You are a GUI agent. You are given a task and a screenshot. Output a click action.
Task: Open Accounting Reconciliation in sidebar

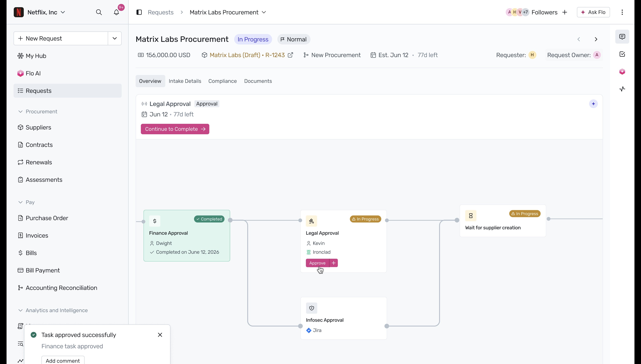68,288
